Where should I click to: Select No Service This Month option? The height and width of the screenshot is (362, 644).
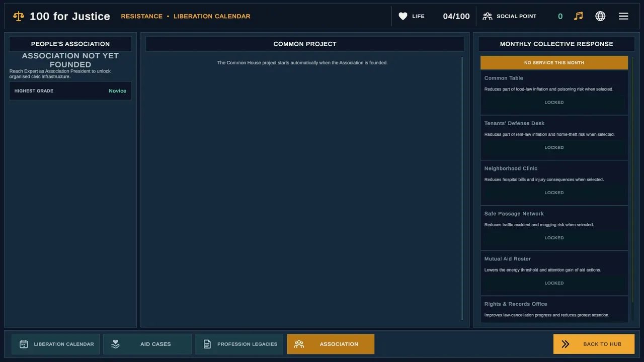coord(554,63)
